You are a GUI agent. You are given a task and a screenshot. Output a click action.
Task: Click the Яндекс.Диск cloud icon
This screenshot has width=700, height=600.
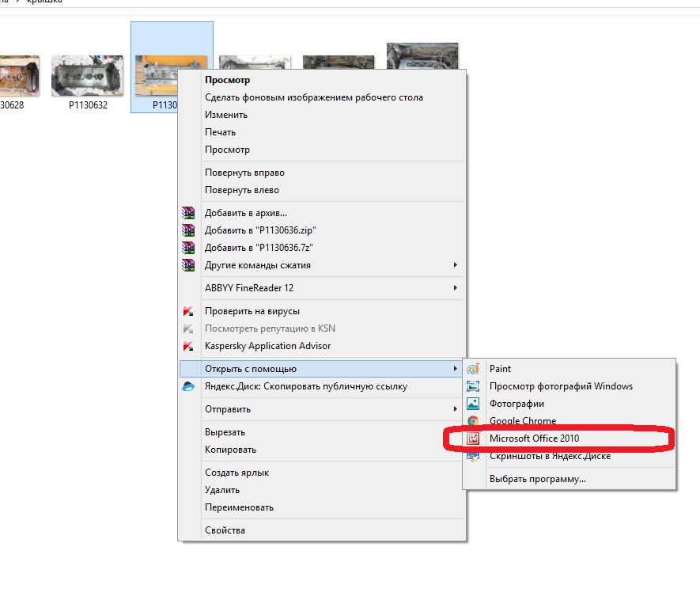[x=188, y=386]
